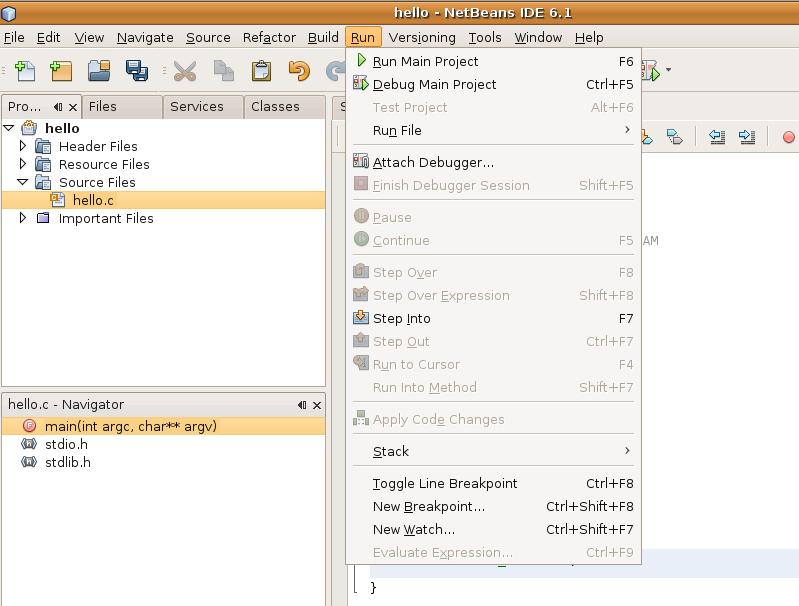This screenshot has width=799, height=606.
Task: Choose Toggle Line Breakpoint
Action: click(x=493, y=483)
